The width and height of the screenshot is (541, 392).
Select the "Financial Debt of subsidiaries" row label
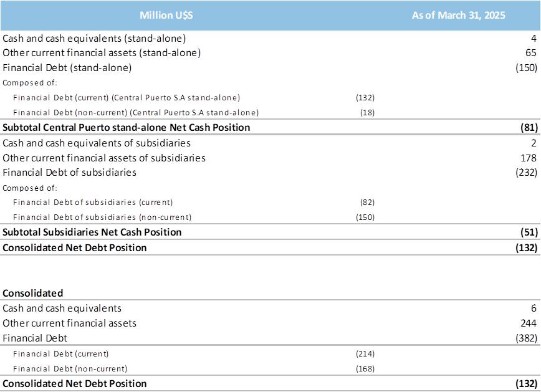(69, 173)
